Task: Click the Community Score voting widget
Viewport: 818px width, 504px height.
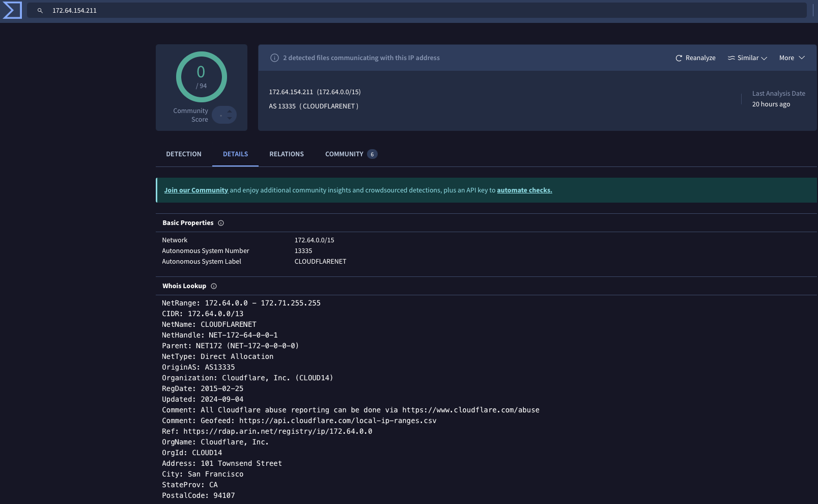Action: [224, 115]
